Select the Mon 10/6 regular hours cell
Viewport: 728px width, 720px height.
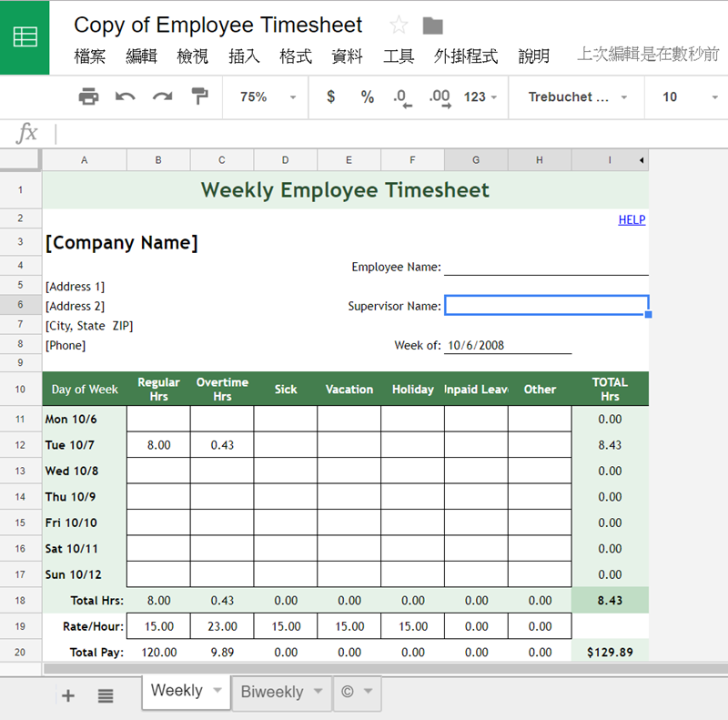click(x=158, y=419)
